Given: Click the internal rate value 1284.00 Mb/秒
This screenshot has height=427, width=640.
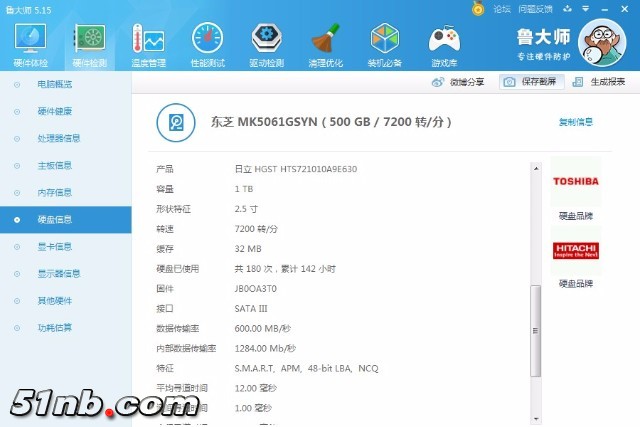Looking at the screenshot, I should (265, 349).
